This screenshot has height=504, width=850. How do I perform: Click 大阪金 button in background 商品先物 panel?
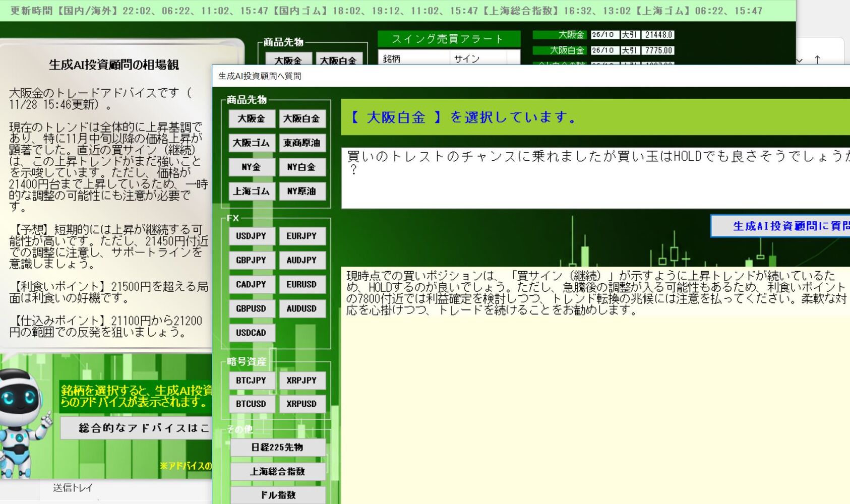(288, 59)
